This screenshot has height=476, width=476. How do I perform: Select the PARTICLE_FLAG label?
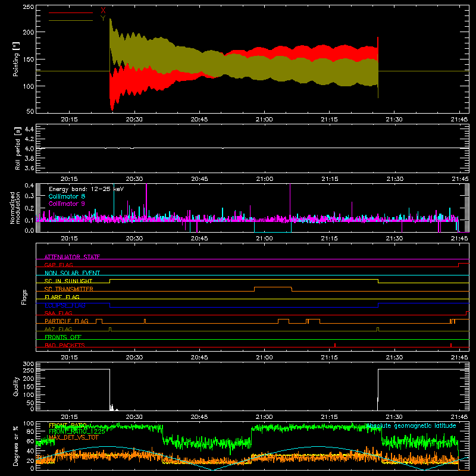(67, 321)
